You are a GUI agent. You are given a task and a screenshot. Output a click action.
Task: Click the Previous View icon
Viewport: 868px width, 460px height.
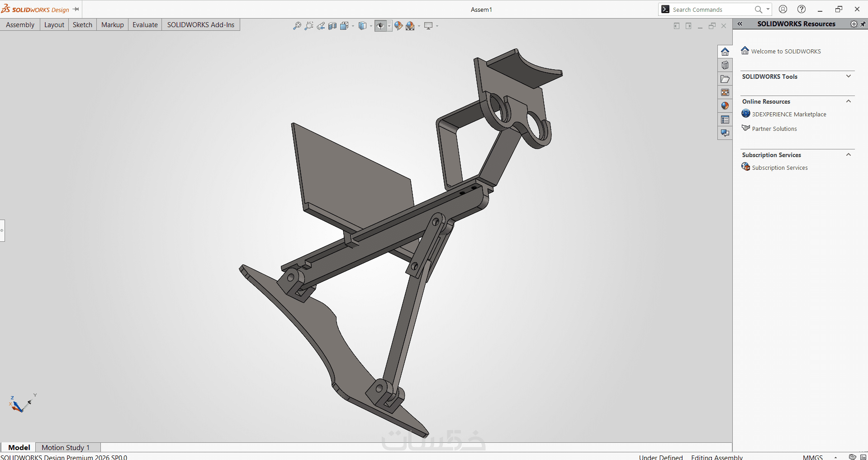[321, 26]
